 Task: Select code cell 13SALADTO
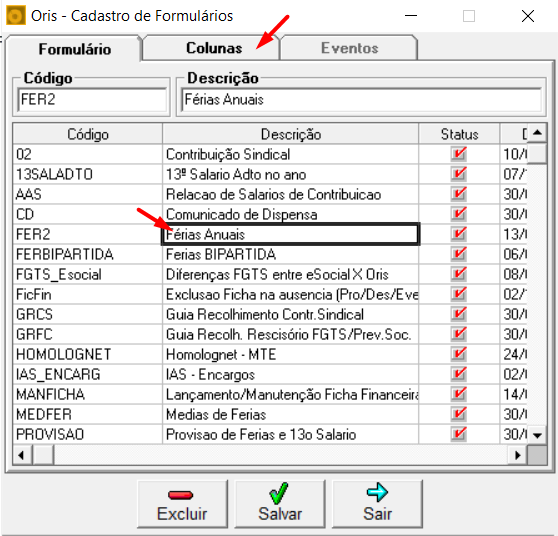point(88,174)
